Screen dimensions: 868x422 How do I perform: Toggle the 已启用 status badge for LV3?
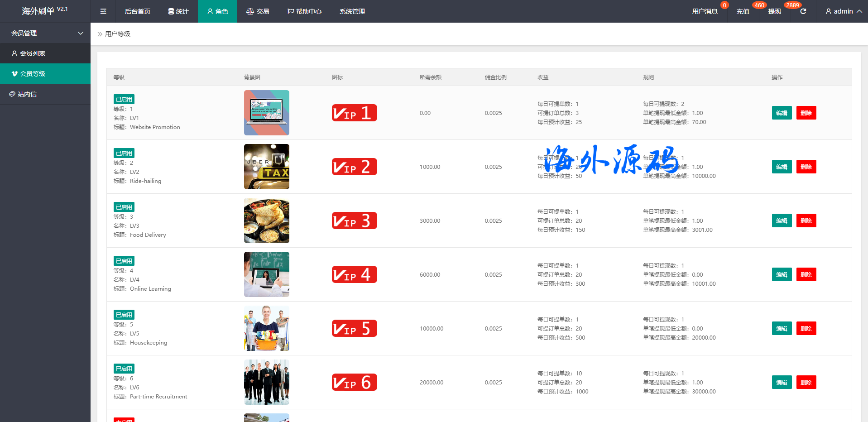[124, 207]
